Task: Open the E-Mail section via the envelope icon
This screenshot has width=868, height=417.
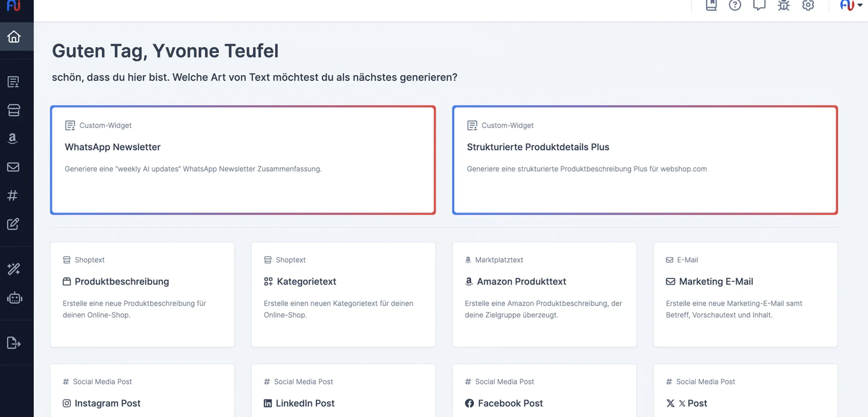Action: point(13,167)
